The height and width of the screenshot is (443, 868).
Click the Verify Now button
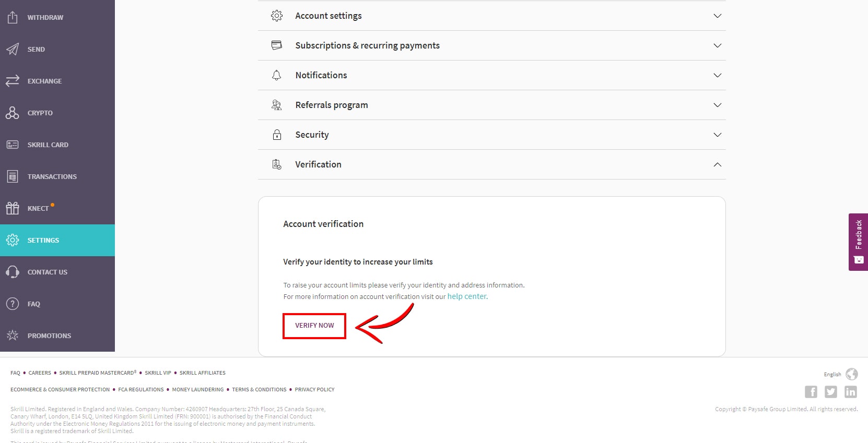pyautogui.click(x=314, y=326)
